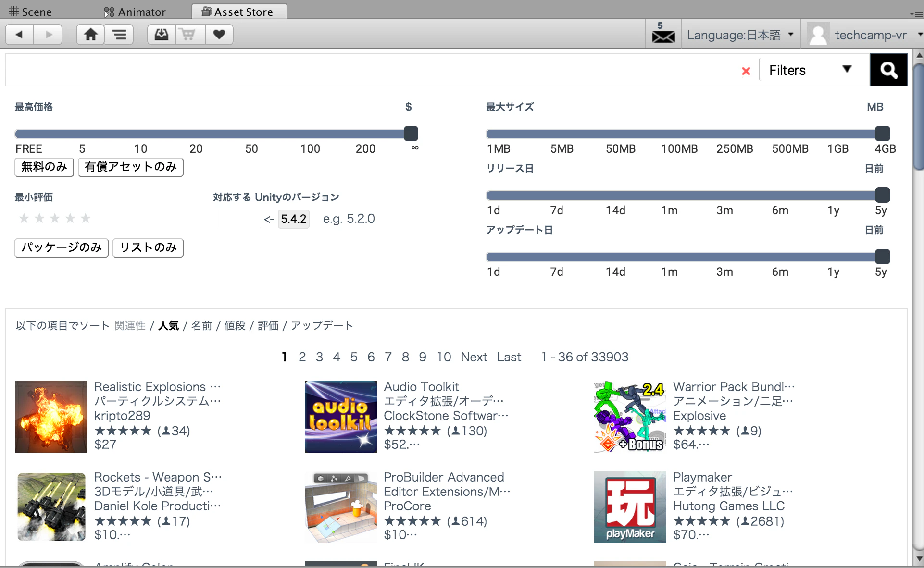
Task: Go forward with the right arrow button
Action: tap(48, 35)
